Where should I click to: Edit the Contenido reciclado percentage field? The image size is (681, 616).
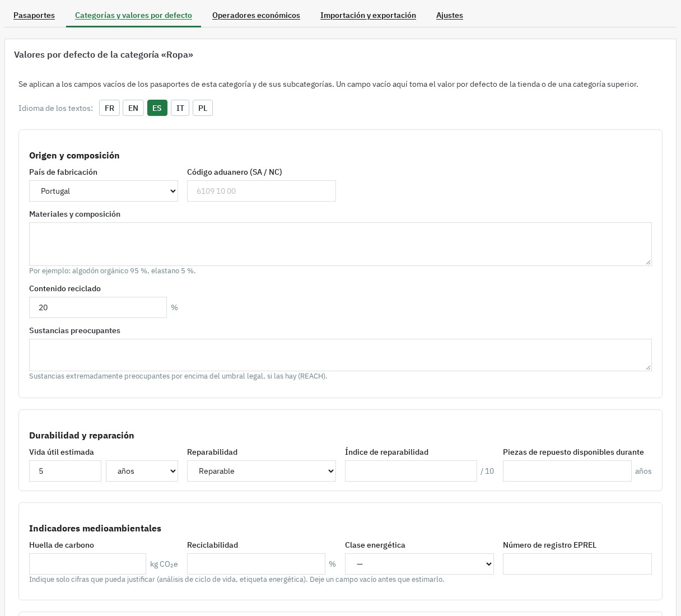98,307
